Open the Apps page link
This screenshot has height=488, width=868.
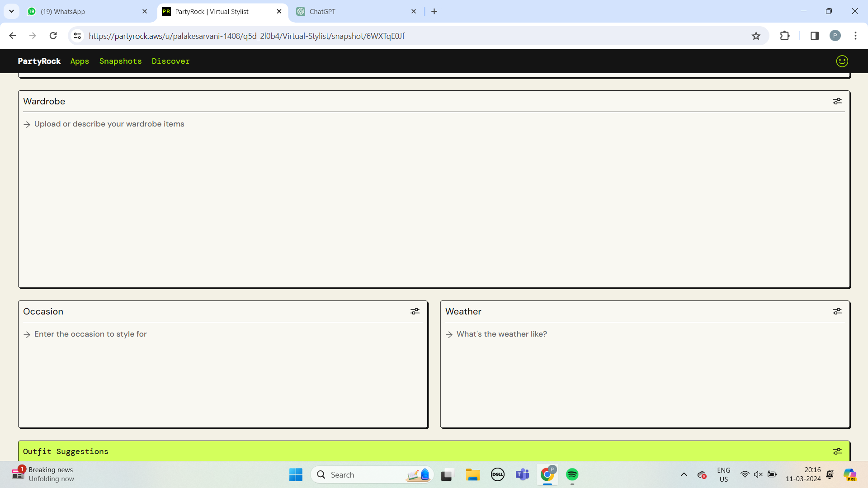point(80,61)
